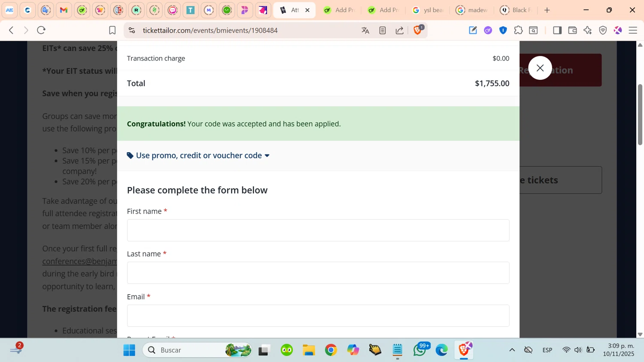Click the scrollbar down arrow
644x362 pixels.
coord(640,334)
